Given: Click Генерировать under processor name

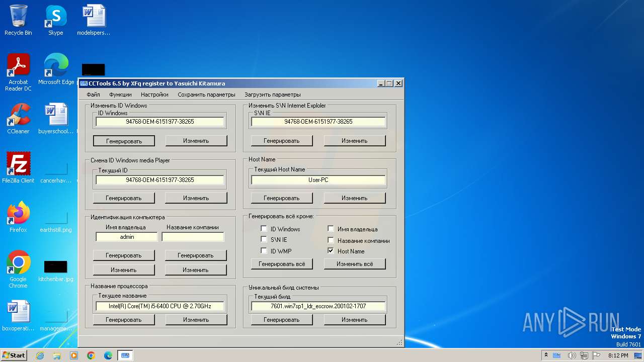Looking at the screenshot, I should pyautogui.click(x=124, y=320).
